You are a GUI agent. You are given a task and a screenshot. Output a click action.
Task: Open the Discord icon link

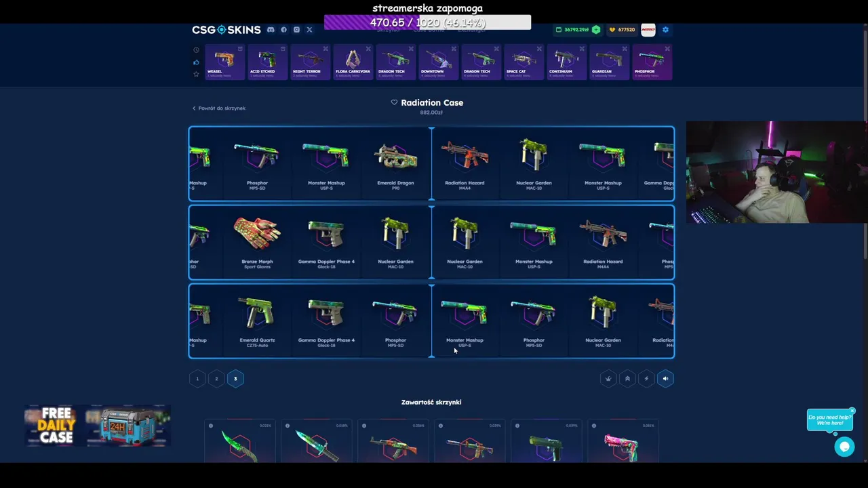pos(271,30)
